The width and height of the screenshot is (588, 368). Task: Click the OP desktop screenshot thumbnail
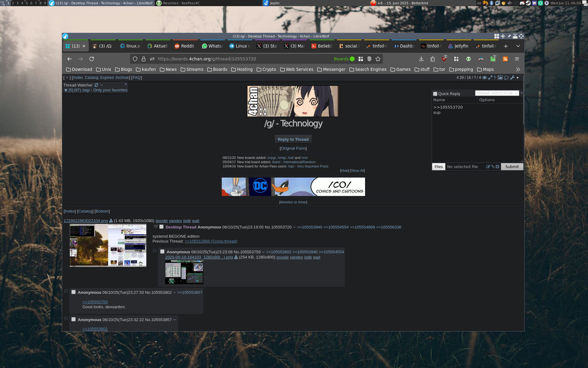point(108,245)
